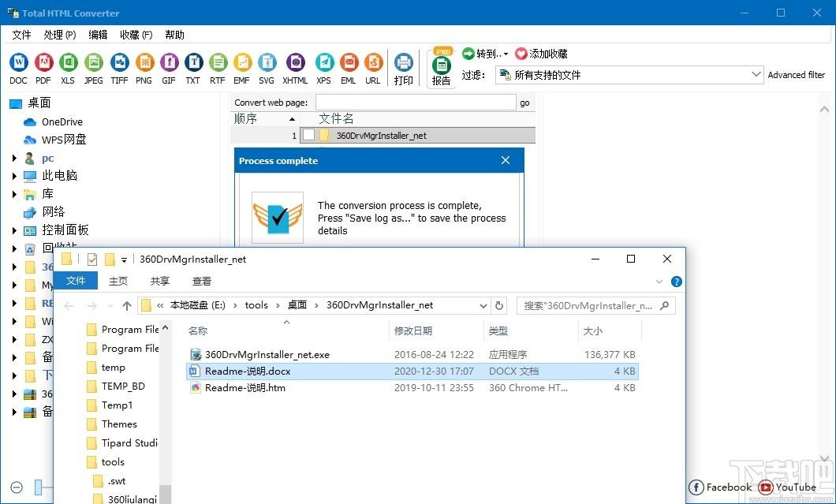Screen dimensions: 836x504
Task: Select Readme-说明.htm file
Action: 412,388
